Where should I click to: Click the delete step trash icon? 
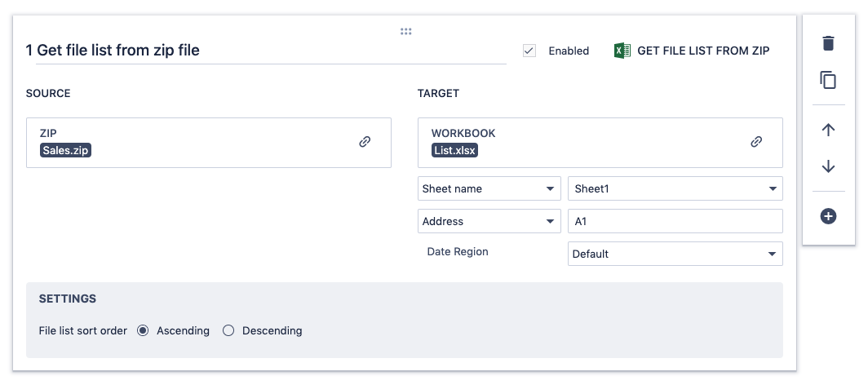tap(828, 43)
